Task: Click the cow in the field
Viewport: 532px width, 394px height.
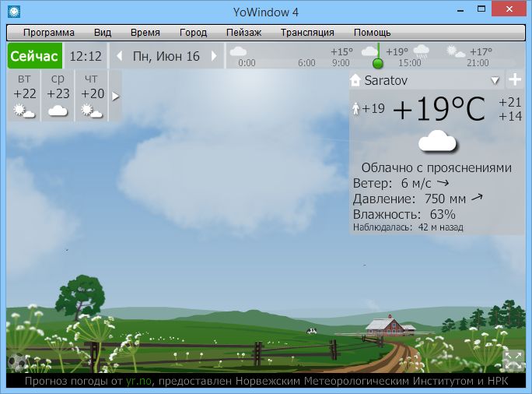Action: point(311,331)
